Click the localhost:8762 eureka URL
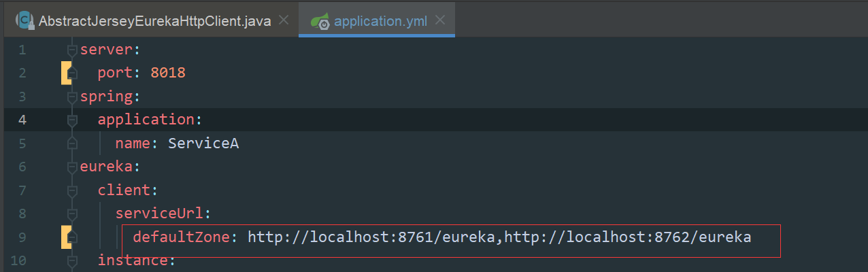The width and height of the screenshot is (868, 272). pos(628,237)
